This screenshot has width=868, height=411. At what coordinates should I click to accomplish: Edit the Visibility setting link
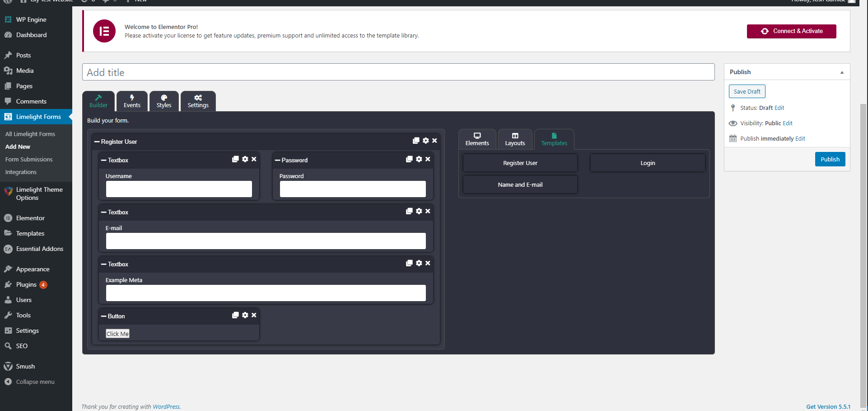tap(788, 123)
